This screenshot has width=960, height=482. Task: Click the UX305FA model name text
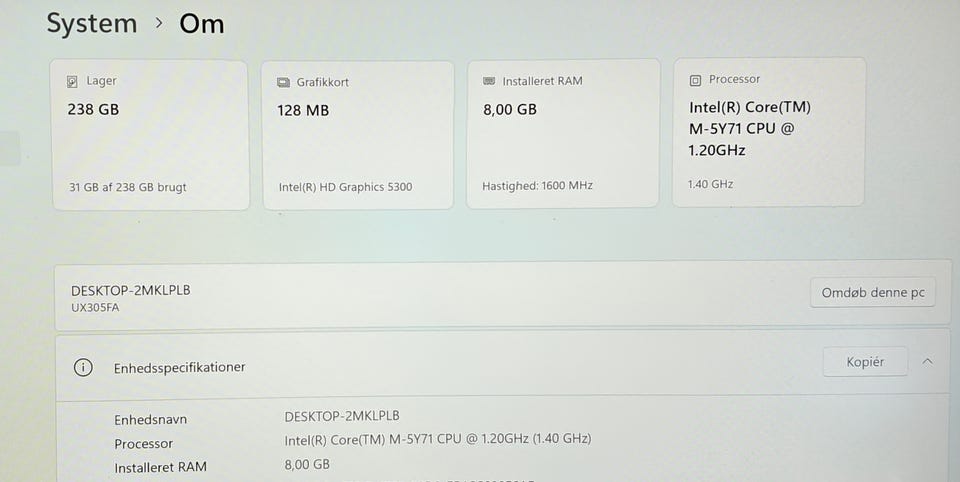[x=95, y=308]
